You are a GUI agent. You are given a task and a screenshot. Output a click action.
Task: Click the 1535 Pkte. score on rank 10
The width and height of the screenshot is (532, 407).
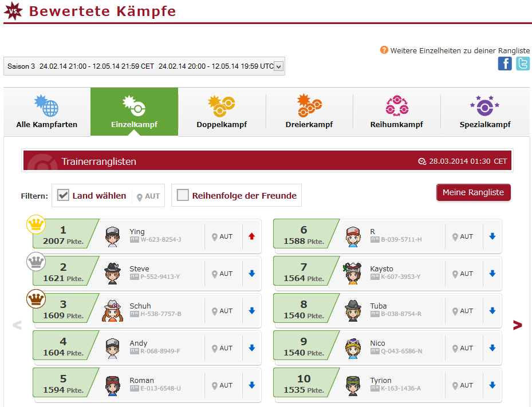(304, 390)
